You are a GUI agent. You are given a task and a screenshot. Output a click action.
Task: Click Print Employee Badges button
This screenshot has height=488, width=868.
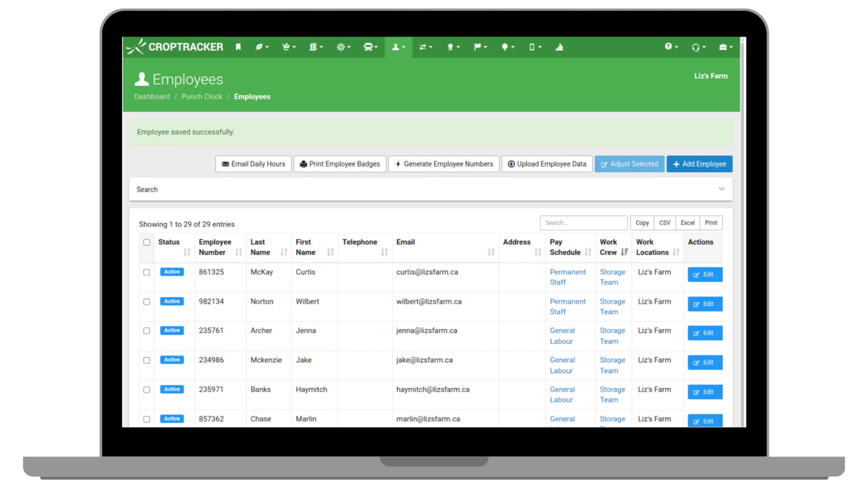point(340,164)
